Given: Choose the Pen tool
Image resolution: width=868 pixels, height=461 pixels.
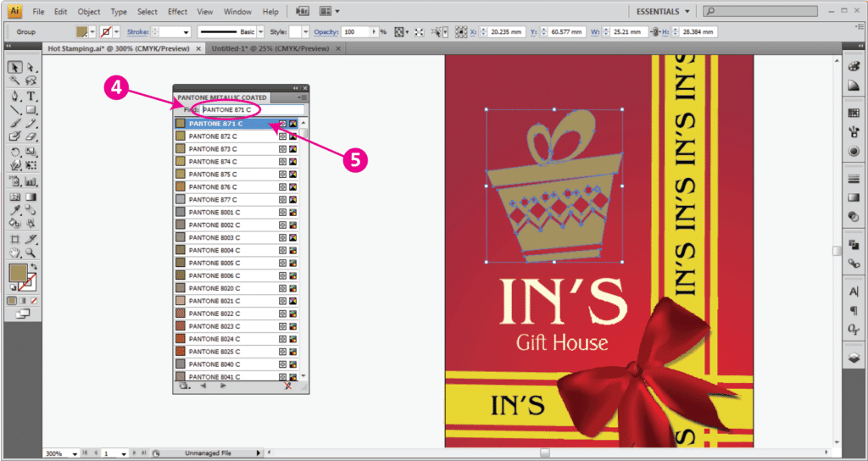Looking at the screenshot, I should (x=15, y=97).
